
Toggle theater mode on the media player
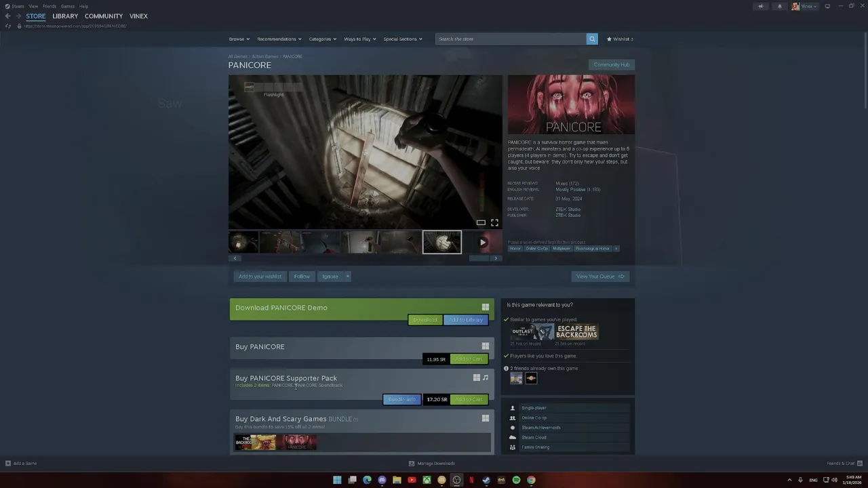tap(481, 222)
